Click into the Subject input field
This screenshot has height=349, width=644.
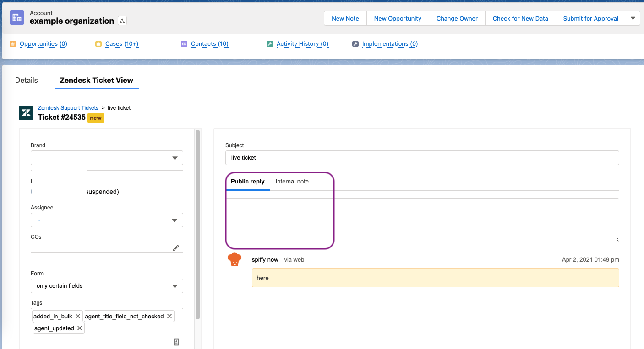[421, 158]
